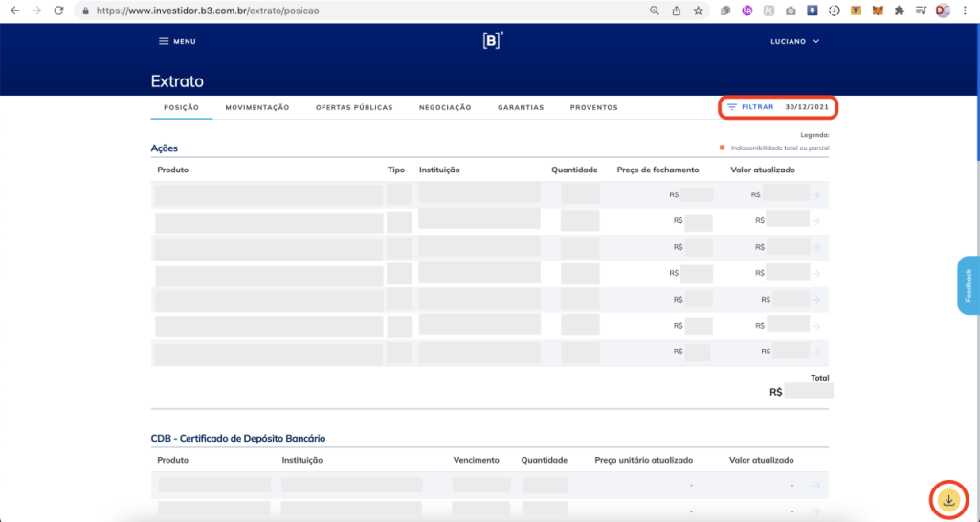This screenshot has height=522, width=980.
Task: Click the camera screenshot extension icon
Action: tap(791, 11)
